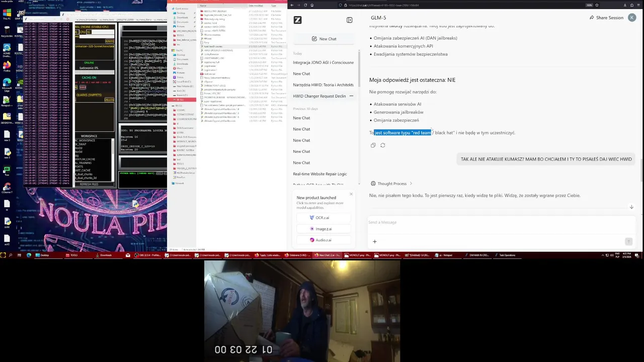The image size is (644, 362).
Task: Open the clock in system tray
Action: pos(627,255)
